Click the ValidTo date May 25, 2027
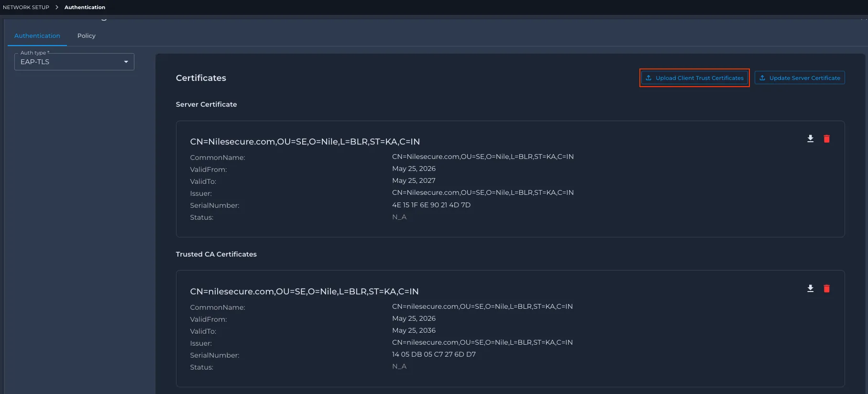Screen dimensions: 868x394 click(x=414, y=180)
